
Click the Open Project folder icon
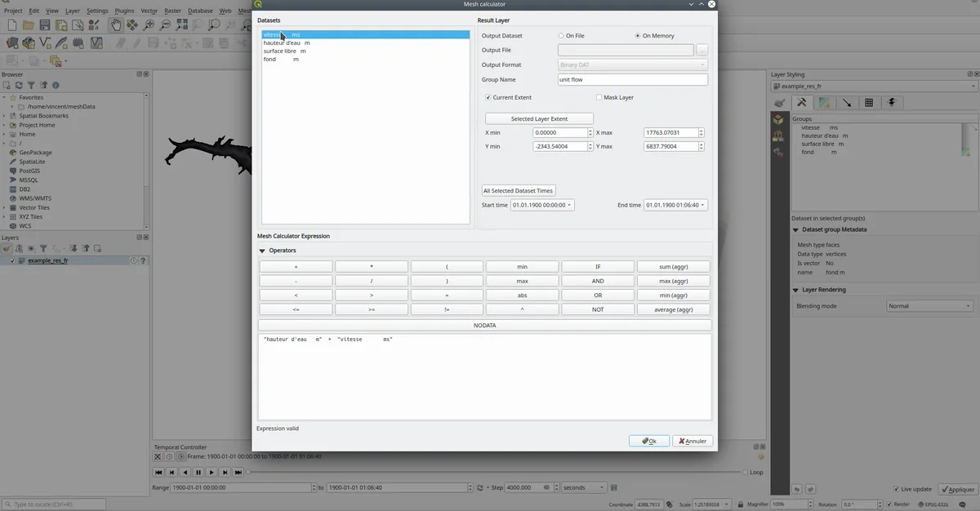[27, 25]
